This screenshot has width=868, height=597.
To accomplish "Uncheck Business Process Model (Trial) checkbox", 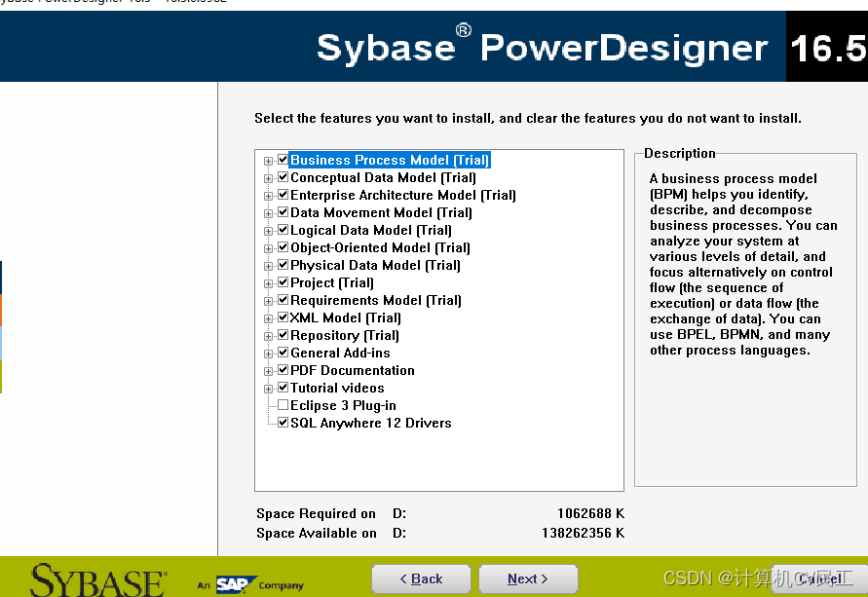I will click(283, 160).
